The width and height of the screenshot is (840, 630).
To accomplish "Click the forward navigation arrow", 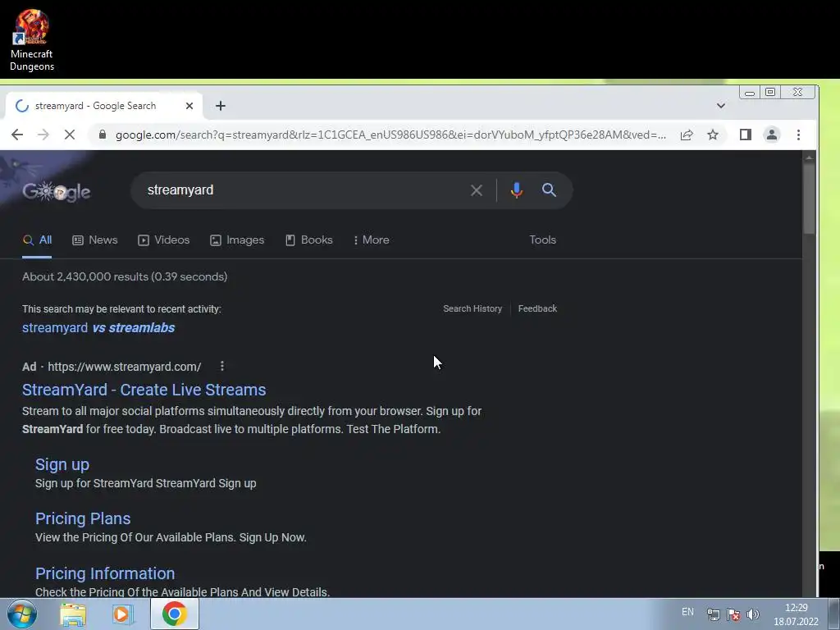I will click(43, 135).
